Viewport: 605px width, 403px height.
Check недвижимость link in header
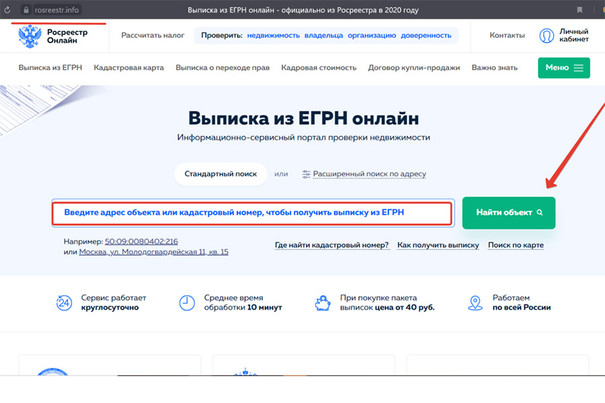click(x=273, y=36)
